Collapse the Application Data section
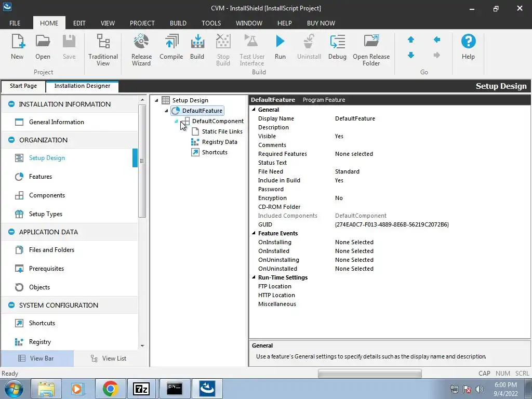This screenshot has width=532, height=399. (11, 232)
